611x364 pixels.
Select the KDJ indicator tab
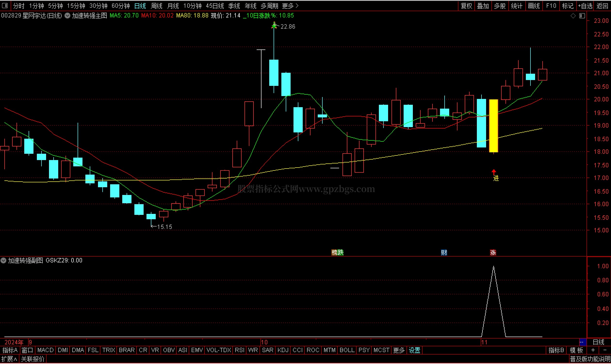click(283, 350)
